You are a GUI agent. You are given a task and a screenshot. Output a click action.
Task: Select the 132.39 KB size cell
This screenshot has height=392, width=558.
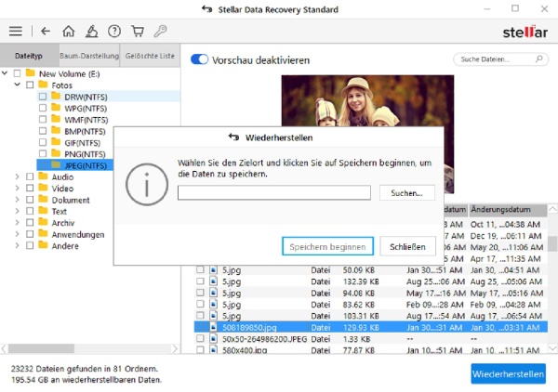[x=361, y=281]
